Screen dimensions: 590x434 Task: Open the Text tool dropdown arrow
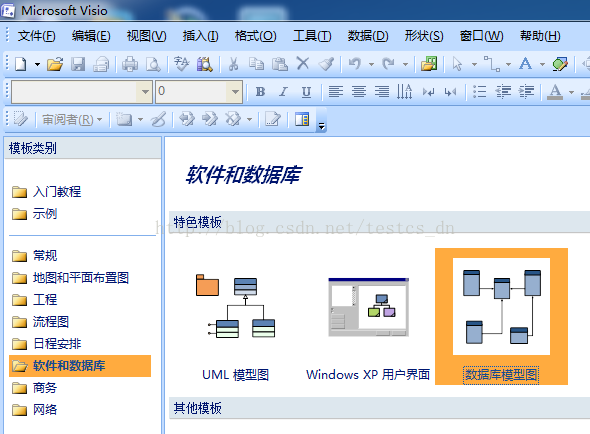pos(542,64)
